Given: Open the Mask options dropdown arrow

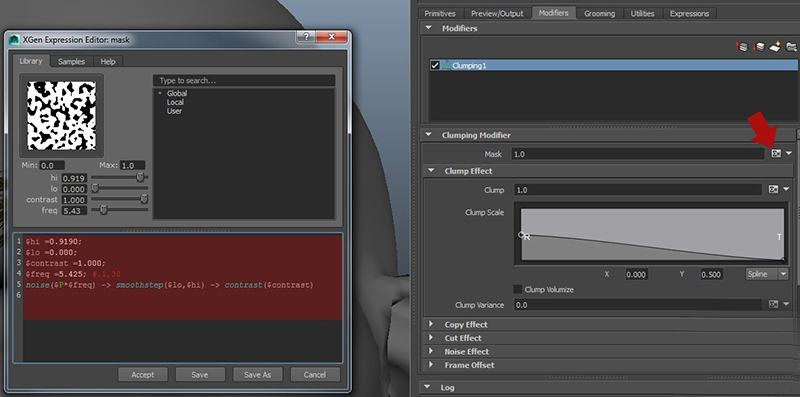Looking at the screenshot, I should tap(789, 153).
